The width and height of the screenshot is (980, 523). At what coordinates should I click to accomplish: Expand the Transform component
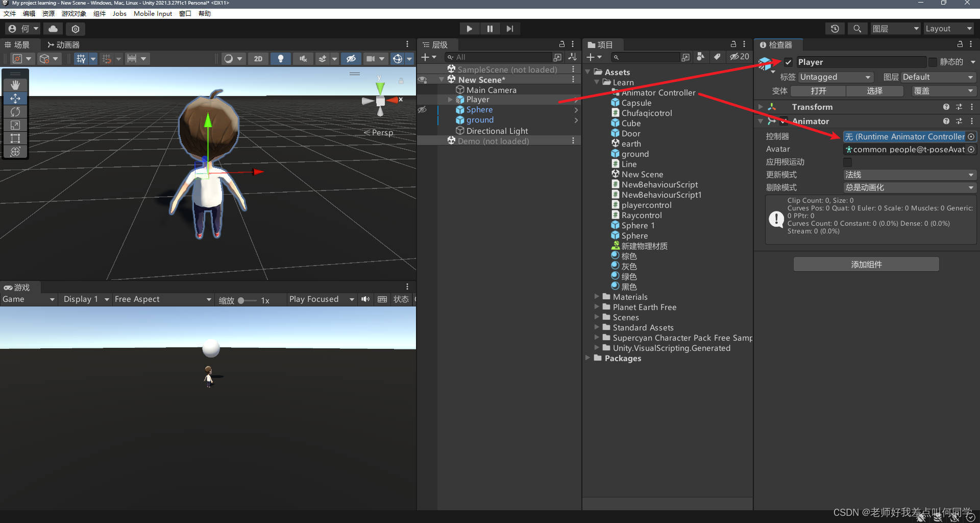[761, 107]
